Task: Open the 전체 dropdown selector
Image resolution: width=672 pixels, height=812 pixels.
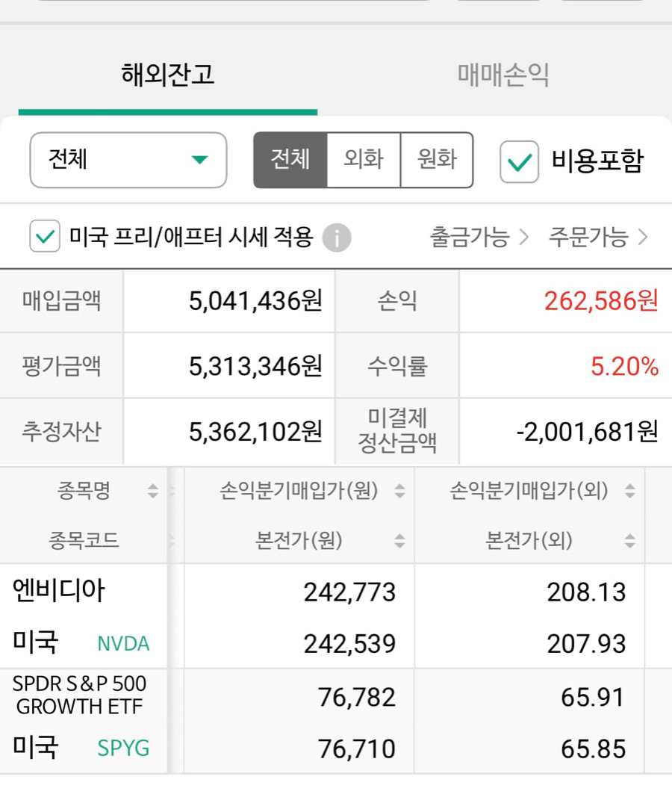Action: click(128, 160)
